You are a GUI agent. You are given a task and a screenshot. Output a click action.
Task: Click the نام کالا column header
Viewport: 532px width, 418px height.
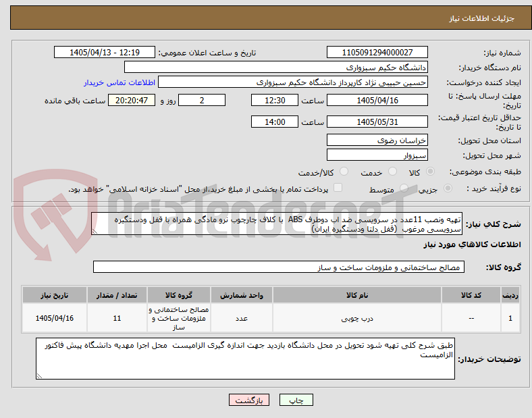click(357, 295)
